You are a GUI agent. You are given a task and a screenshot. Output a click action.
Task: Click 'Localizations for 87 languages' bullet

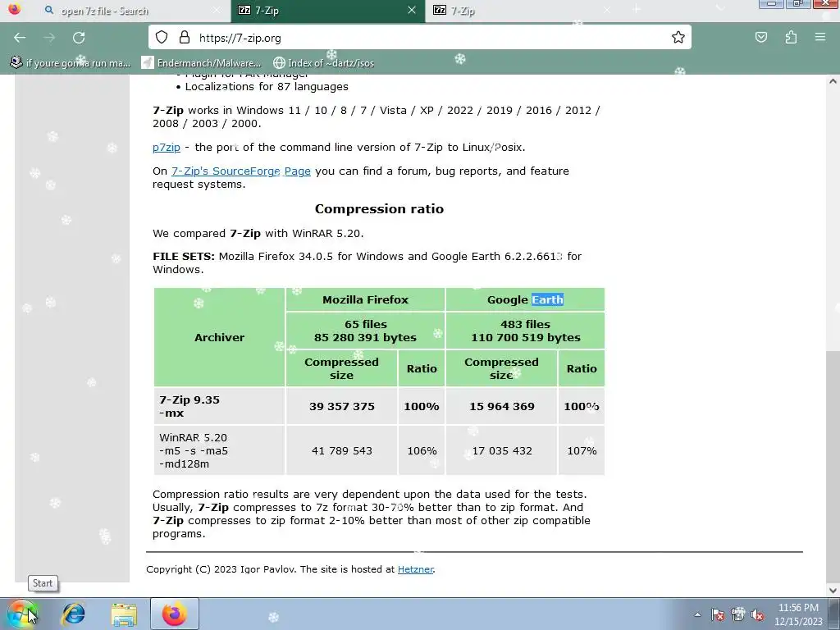(x=267, y=86)
